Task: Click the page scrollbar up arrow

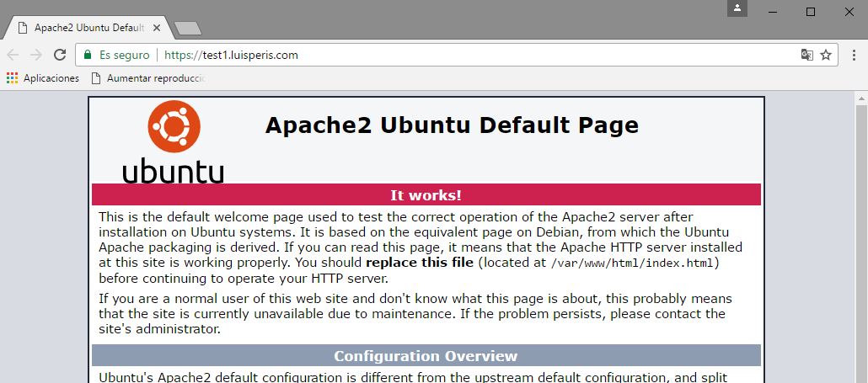Action: (x=862, y=99)
